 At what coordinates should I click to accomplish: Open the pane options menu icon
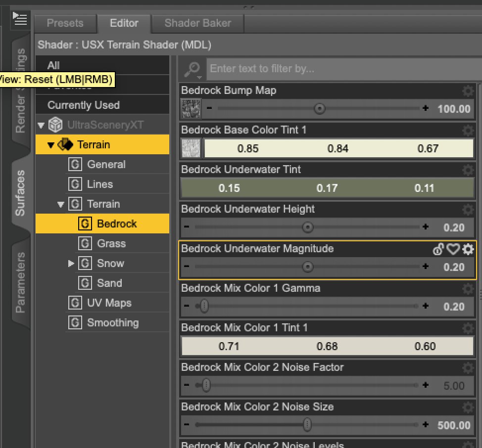[20, 19]
